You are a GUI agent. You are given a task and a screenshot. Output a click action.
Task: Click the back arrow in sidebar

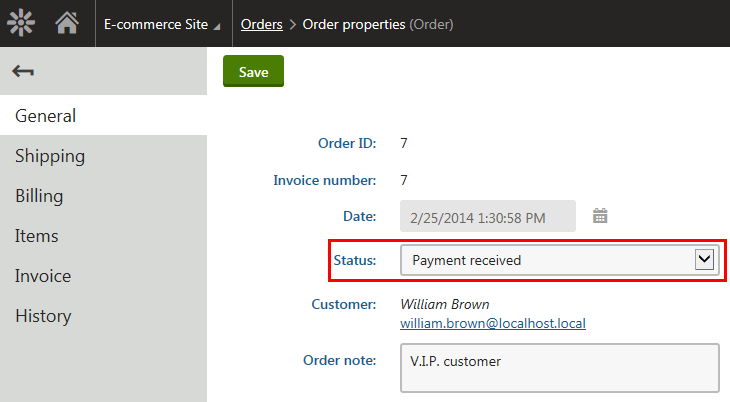23,71
